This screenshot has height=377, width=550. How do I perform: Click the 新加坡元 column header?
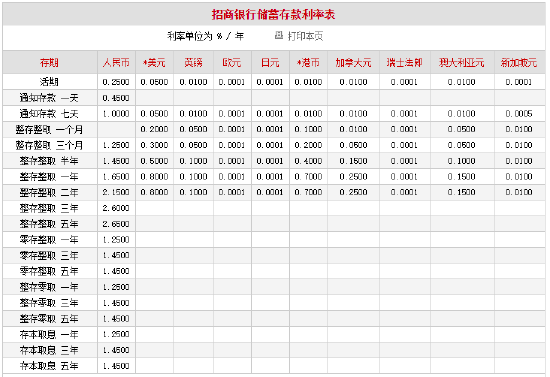pyautogui.click(x=519, y=63)
